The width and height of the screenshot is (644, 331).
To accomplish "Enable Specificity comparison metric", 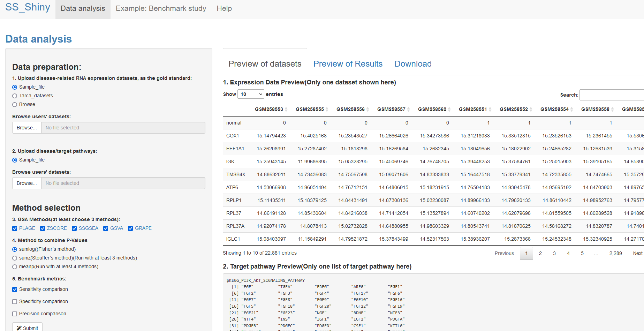I will click(x=15, y=302).
